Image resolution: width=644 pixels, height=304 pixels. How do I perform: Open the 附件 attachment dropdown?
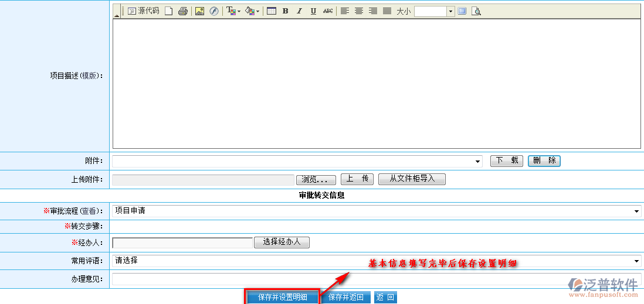coord(298,161)
